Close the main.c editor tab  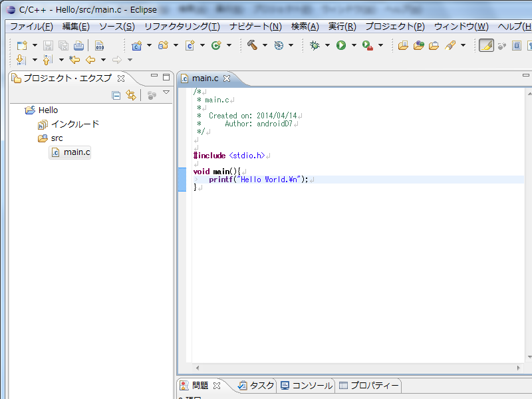coord(226,78)
